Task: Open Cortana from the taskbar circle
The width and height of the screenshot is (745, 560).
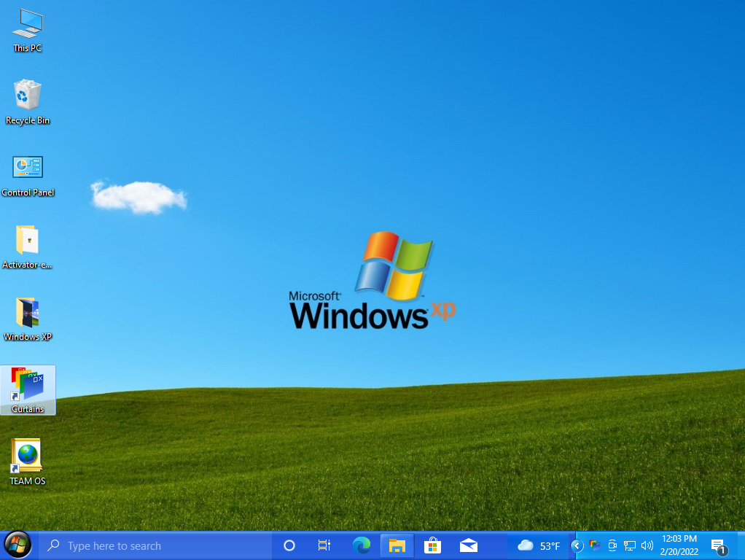Action: 289,545
